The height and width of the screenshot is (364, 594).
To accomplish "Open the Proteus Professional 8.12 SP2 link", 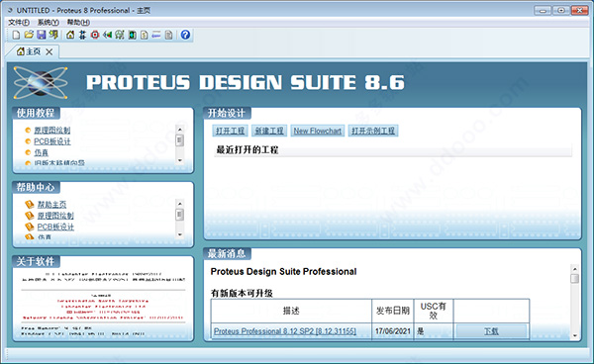I will (x=285, y=331).
